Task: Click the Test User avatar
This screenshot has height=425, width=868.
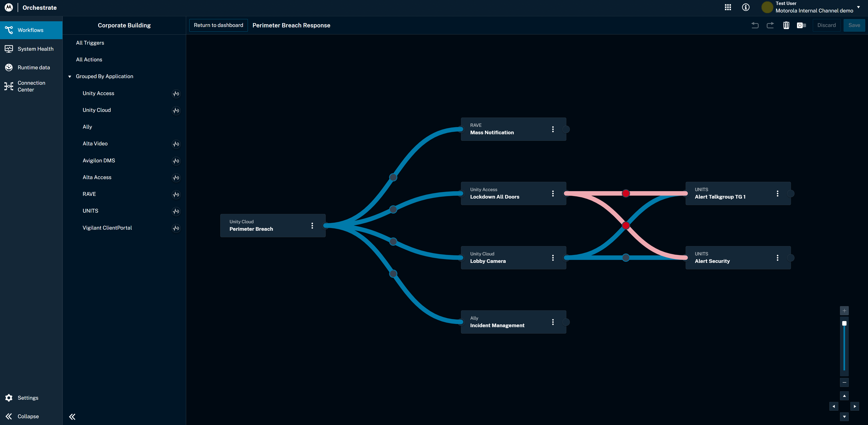Action: pyautogui.click(x=767, y=7)
